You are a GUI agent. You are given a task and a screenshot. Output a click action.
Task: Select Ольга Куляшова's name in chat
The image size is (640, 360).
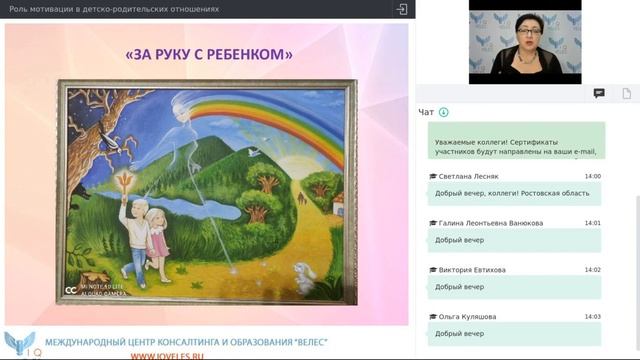(x=467, y=317)
